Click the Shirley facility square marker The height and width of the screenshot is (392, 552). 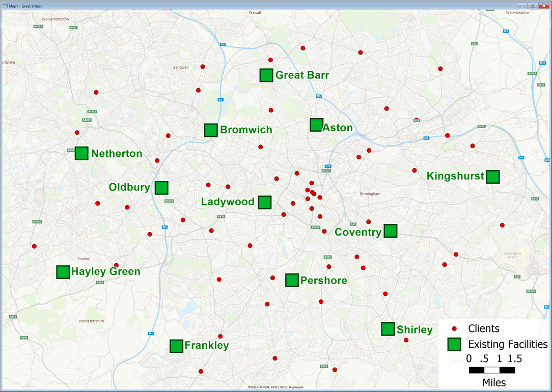click(x=388, y=329)
